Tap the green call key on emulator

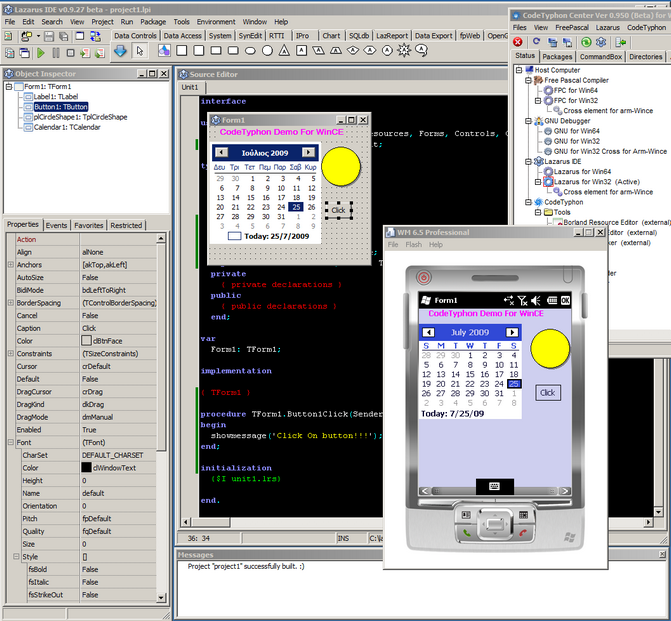tap(466, 533)
